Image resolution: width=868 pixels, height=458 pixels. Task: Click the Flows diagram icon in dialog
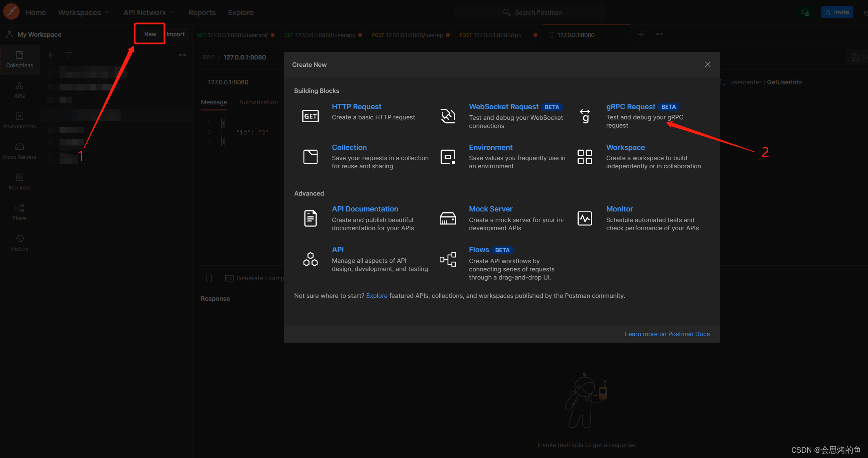click(447, 260)
